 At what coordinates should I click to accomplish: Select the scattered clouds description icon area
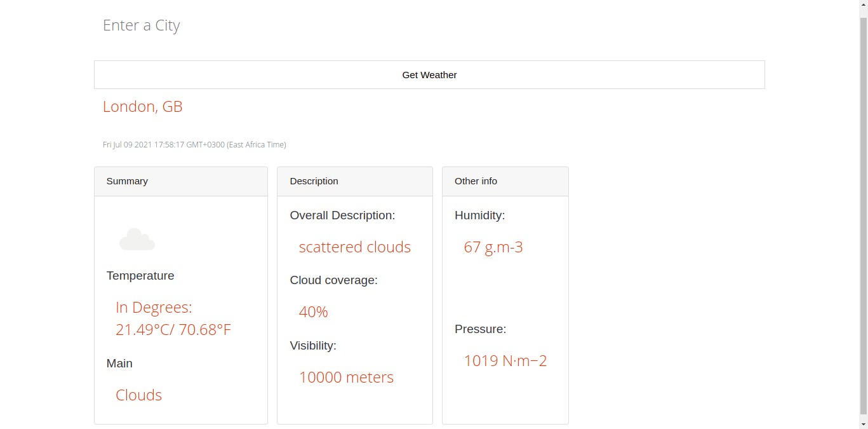[x=354, y=247]
